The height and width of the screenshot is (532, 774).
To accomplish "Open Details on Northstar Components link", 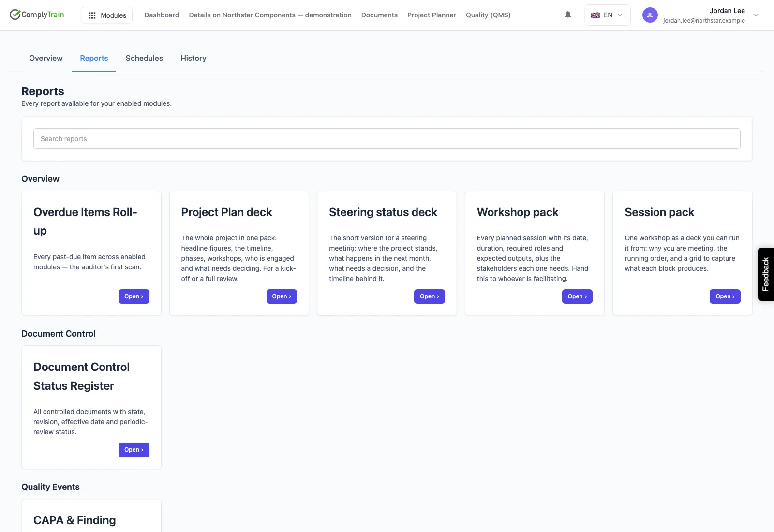I will point(270,15).
